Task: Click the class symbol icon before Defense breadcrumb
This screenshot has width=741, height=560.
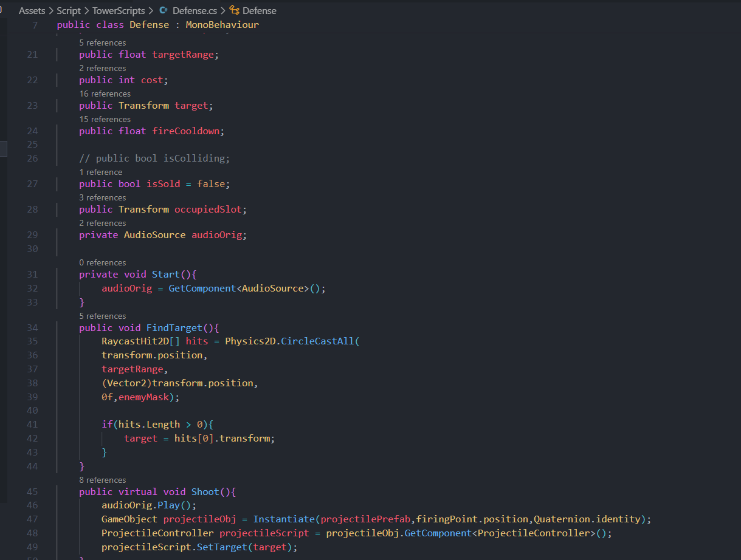Action: pyautogui.click(x=234, y=10)
